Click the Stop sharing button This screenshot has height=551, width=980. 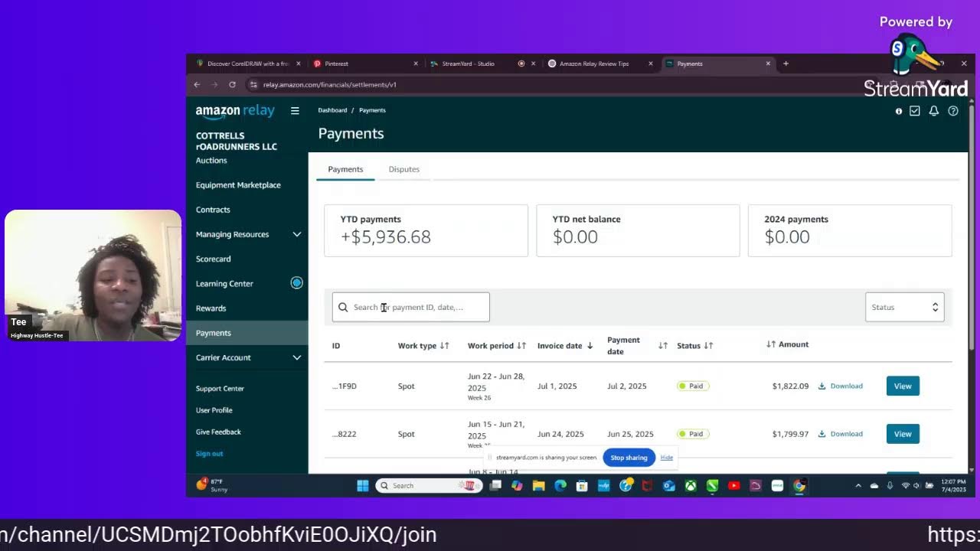click(629, 458)
